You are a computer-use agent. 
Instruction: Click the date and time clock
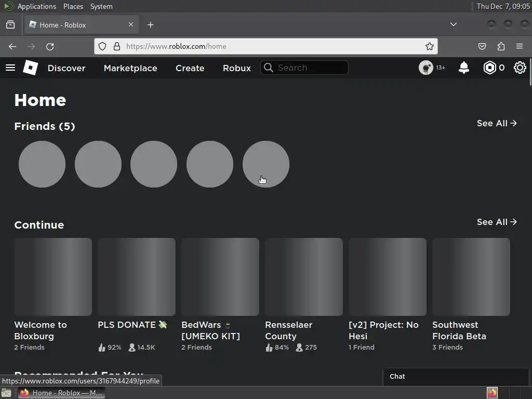click(503, 6)
